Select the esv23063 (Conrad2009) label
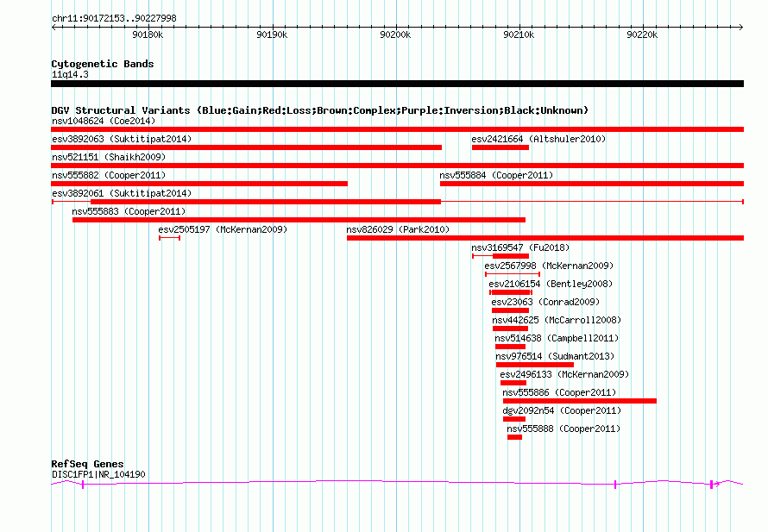Screen dimensions: 768x532 [x=545, y=302]
